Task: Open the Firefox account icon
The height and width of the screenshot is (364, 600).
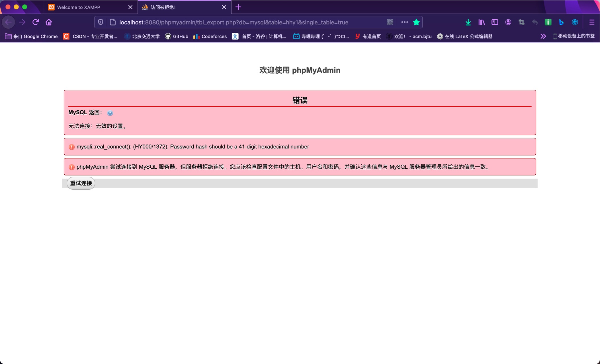Action: pyautogui.click(x=508, y=22)
